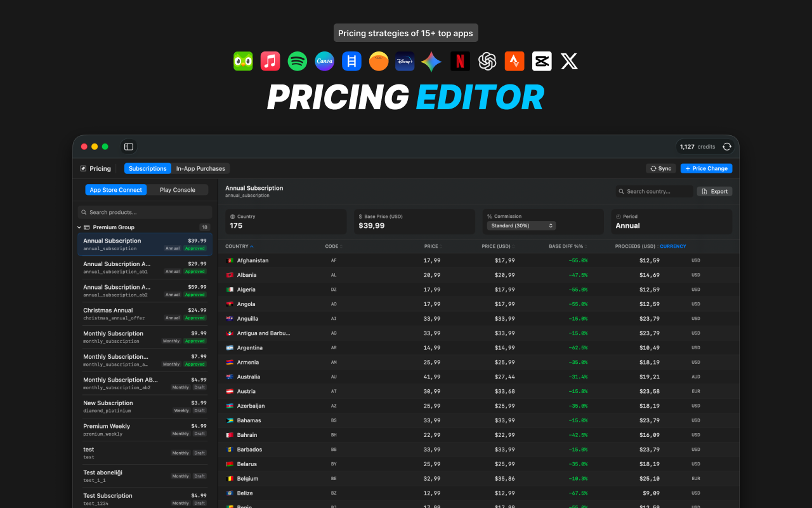Switch proceeds display to CURRENCY

click(673, 246)
